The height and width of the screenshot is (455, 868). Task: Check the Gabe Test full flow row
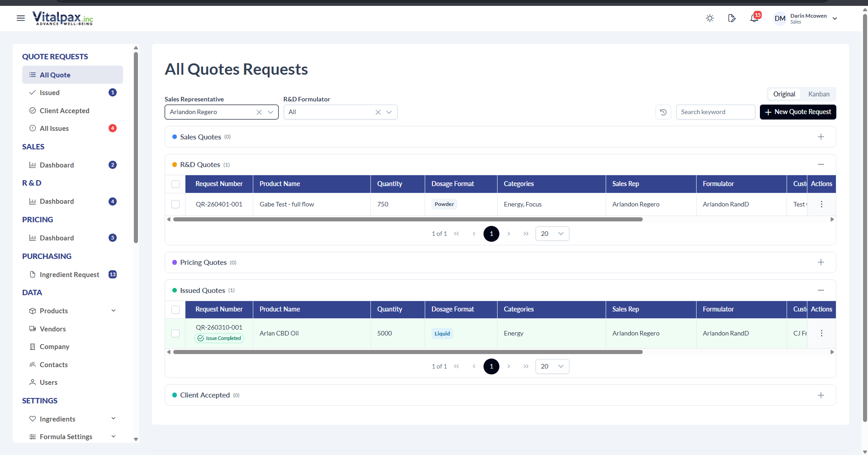pos(175,204)
